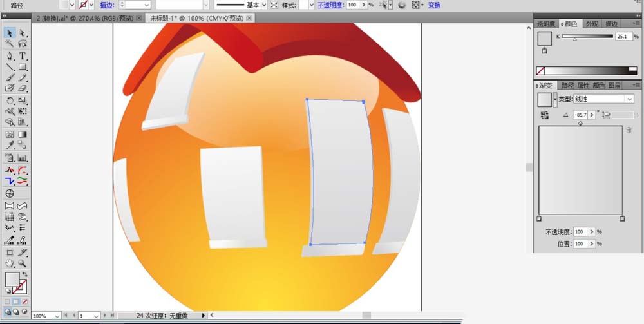Open the 描边 panel tab
Viewport: 644px width, 324px height.
[x=611, y=24]
